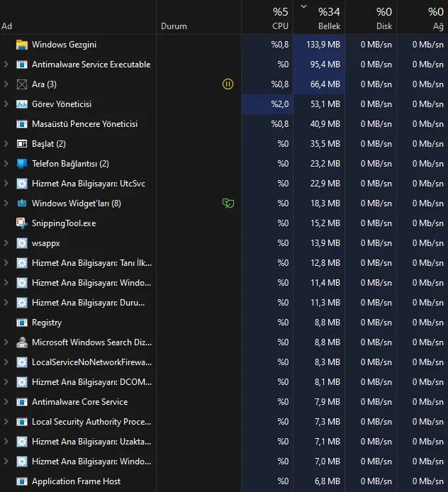
Task: Click the Görev Yöneticisi graph icon
Action: point(22,104)
